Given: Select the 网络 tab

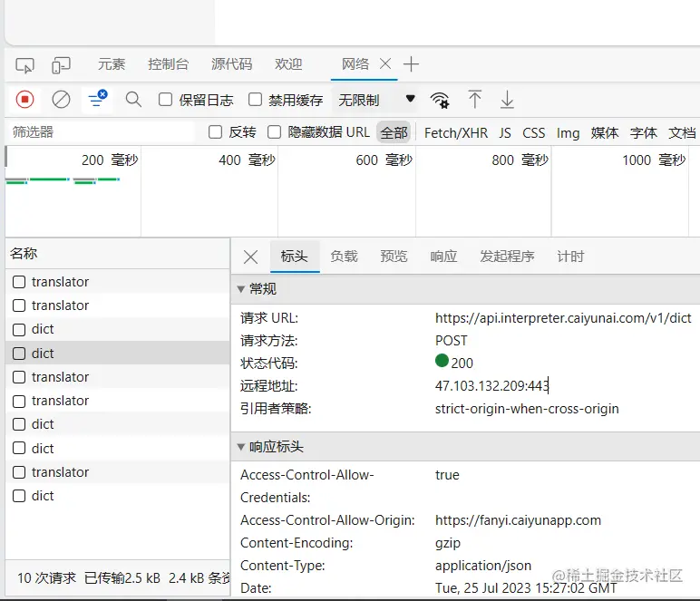Looking at the screenshot, I should pyautogui.click(x=355, y=64).
